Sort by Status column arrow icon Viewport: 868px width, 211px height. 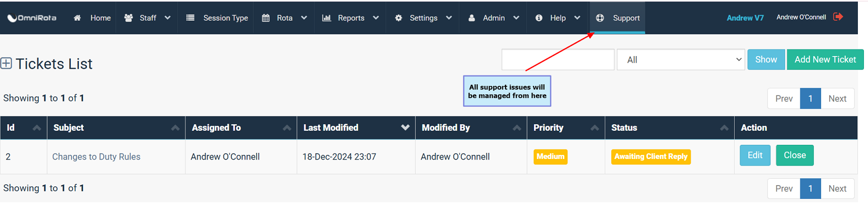(x=724, y=128)
